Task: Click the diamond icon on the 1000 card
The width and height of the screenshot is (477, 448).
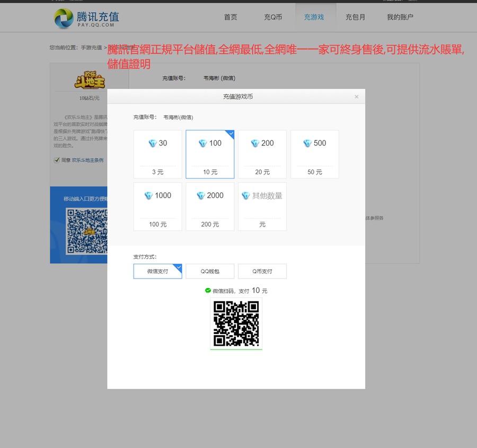Action: click(x=148, y=195)
